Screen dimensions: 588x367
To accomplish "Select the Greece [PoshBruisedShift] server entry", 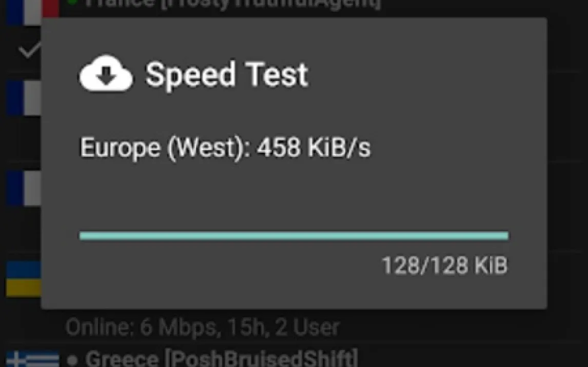I will coord(221,358).
